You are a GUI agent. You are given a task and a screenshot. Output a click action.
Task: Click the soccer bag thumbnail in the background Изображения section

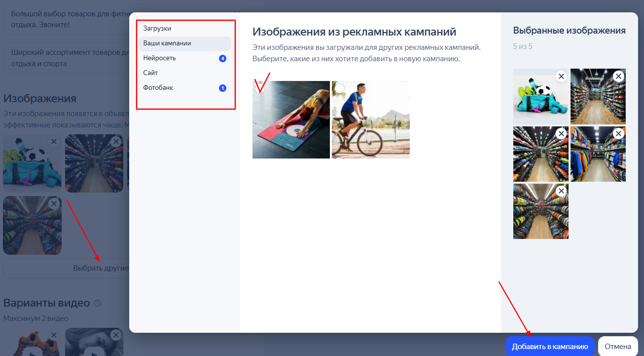click(33, 163)
